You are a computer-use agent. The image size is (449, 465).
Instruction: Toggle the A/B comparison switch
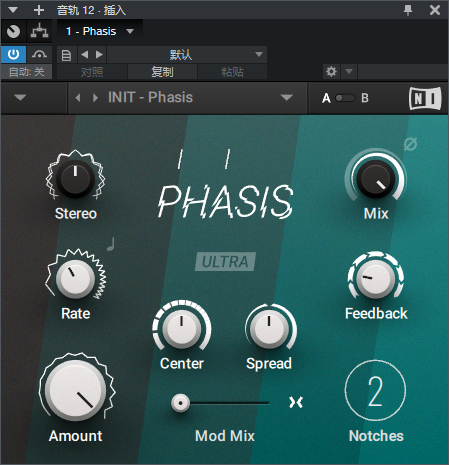pos(345,98)
